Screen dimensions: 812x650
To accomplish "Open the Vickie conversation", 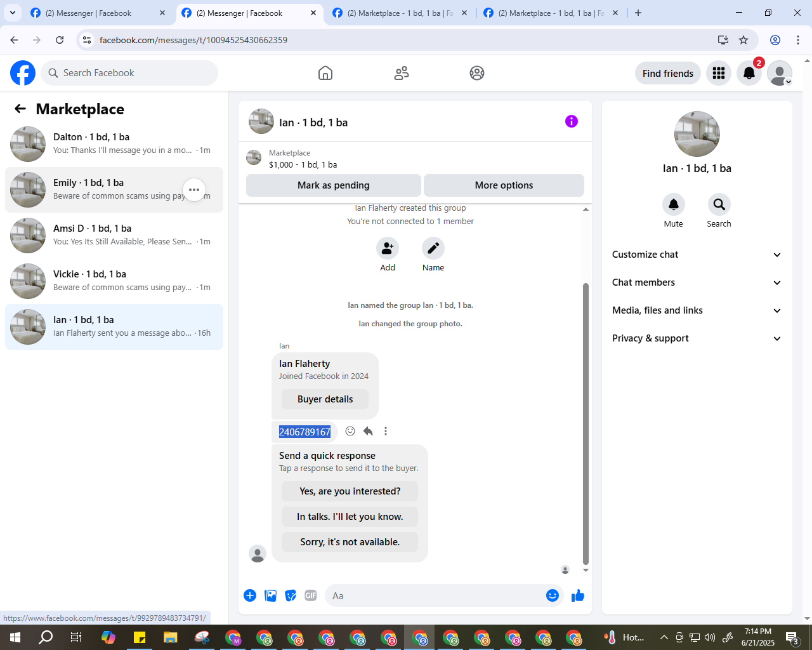I will tap(114, 281).
